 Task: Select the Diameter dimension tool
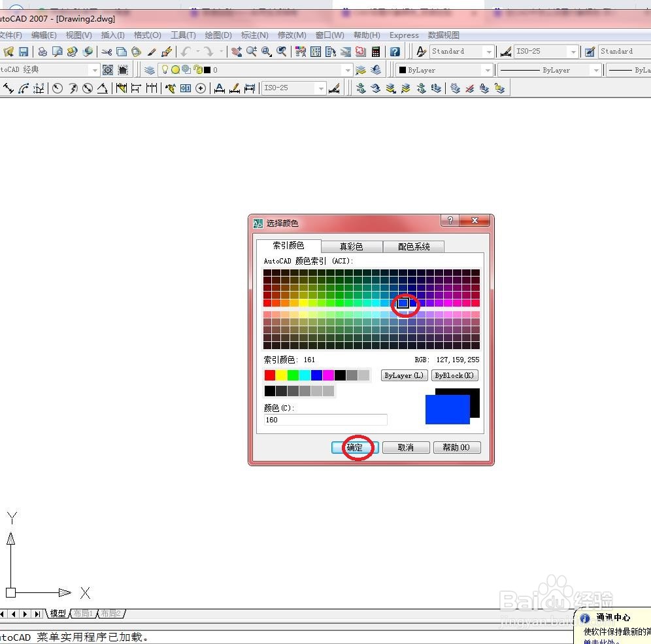pos(87,88)
